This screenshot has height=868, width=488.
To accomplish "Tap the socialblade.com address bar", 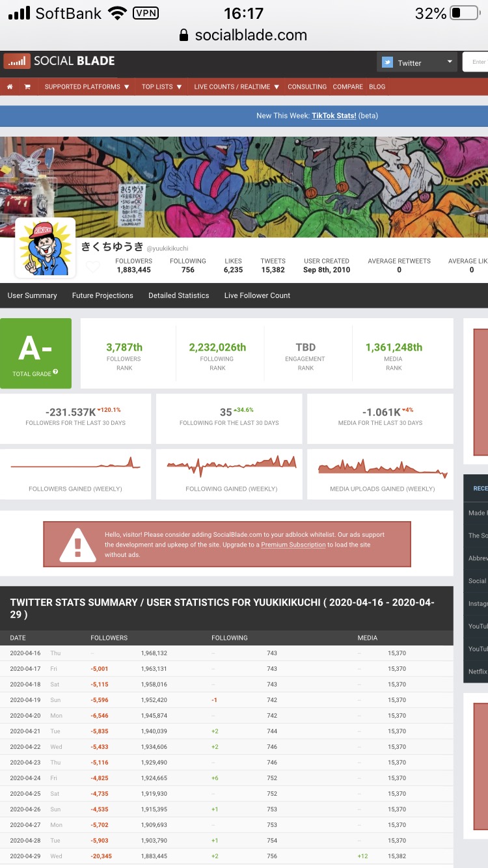I will pyautogui.click(x=244, y=35).
